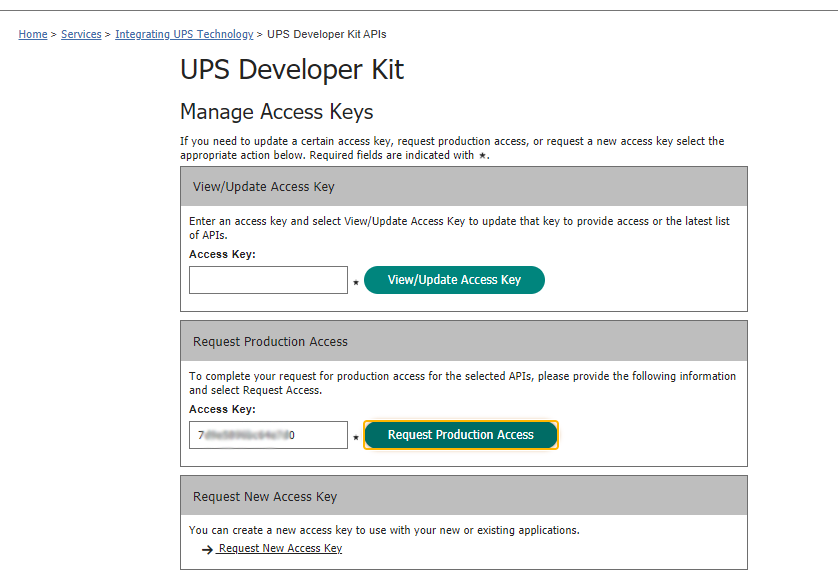Image resolution: width=838 pixels, height=582 pixels.
Task: Focus the View/Update Access Key input field
Action: [268, 280]
